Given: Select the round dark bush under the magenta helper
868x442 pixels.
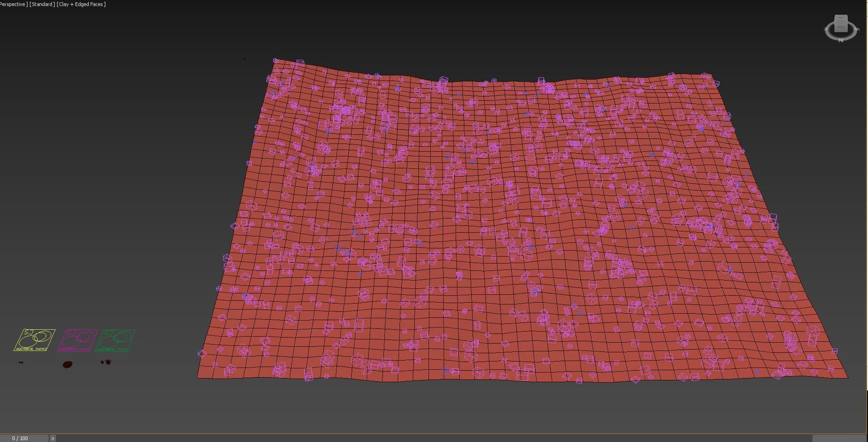Looking at the screenshot, I should 68,364.
